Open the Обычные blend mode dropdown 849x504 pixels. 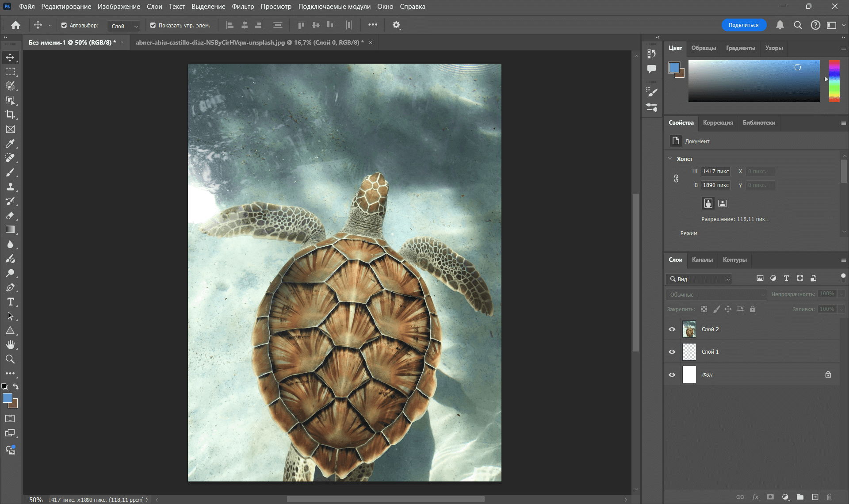point(716,294)
